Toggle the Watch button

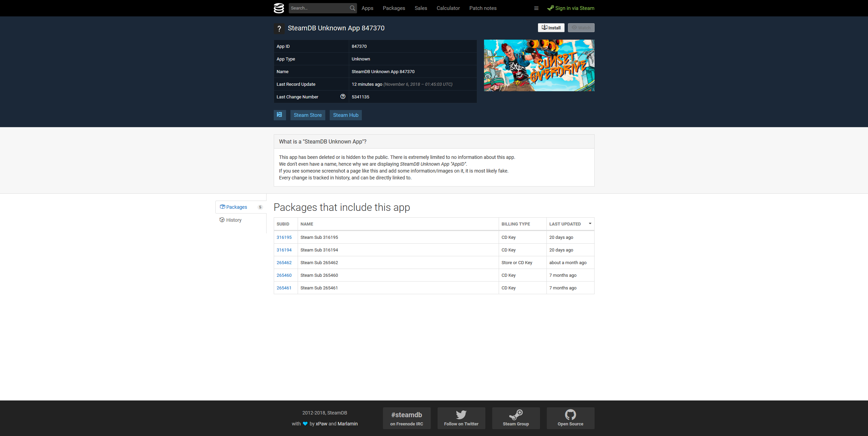pyautogui.click(x=581, y=28)
